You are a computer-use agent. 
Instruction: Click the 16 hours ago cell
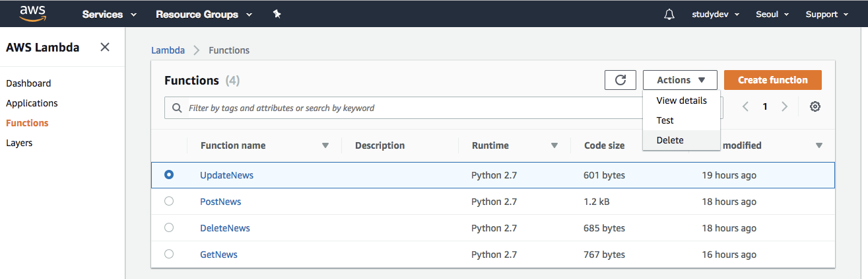click(x=729, y=255)
